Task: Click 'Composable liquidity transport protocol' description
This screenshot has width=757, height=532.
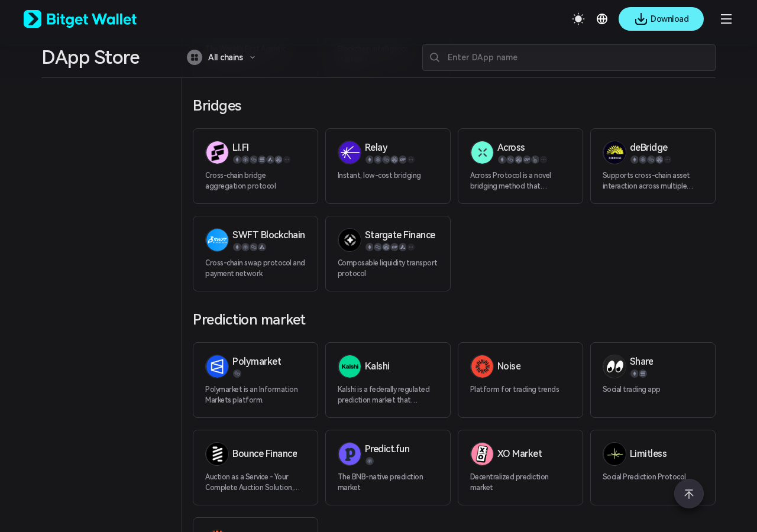Action: coord(387,268)
